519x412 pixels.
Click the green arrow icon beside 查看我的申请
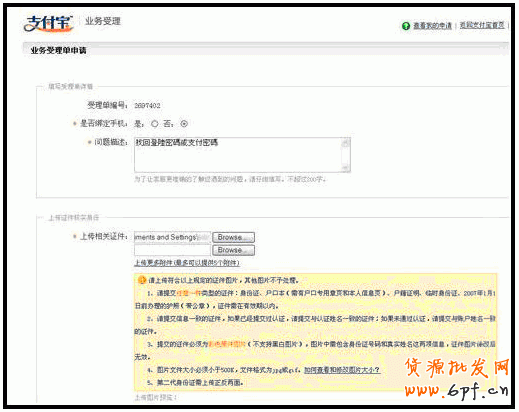406,26
